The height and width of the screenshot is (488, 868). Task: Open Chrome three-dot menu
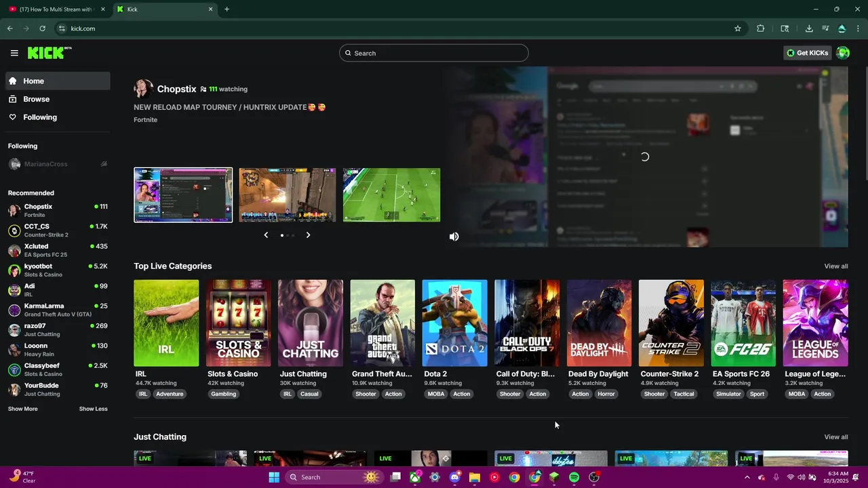pyautogui.click(x=859, y=28)
